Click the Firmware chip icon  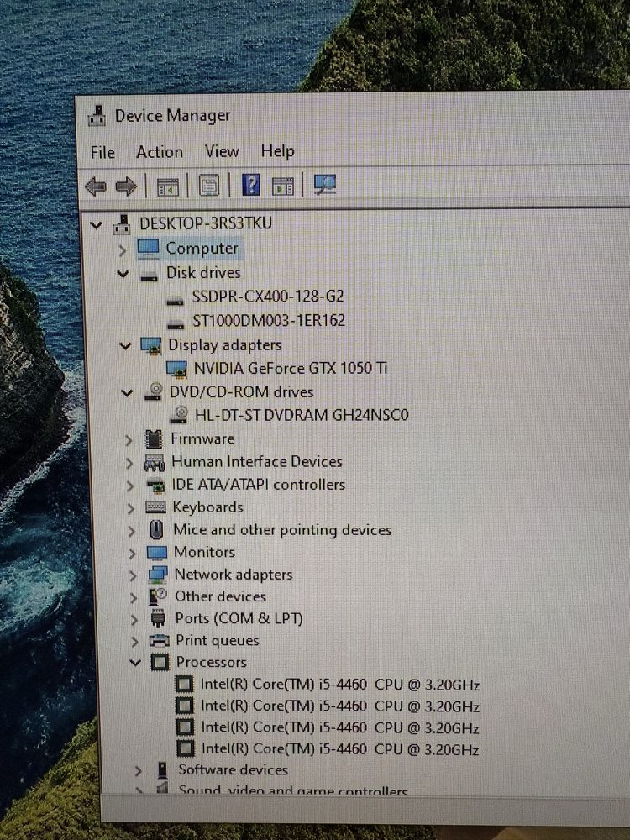154,439
